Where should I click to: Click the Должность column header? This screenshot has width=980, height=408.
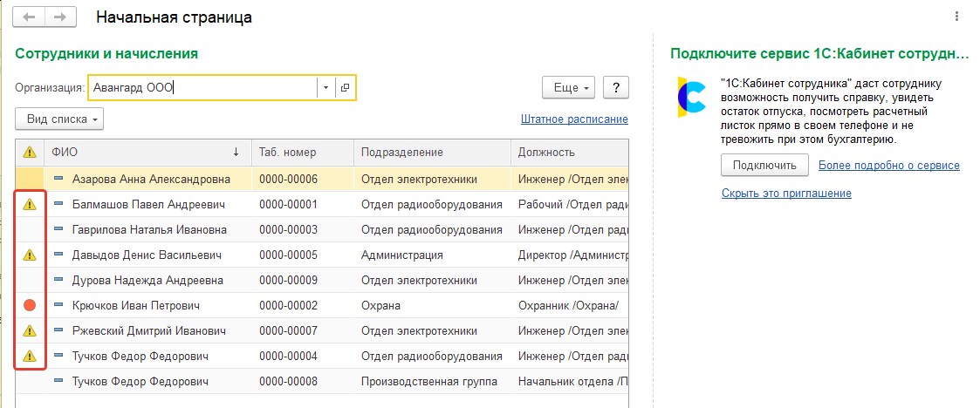coord(569,153)
